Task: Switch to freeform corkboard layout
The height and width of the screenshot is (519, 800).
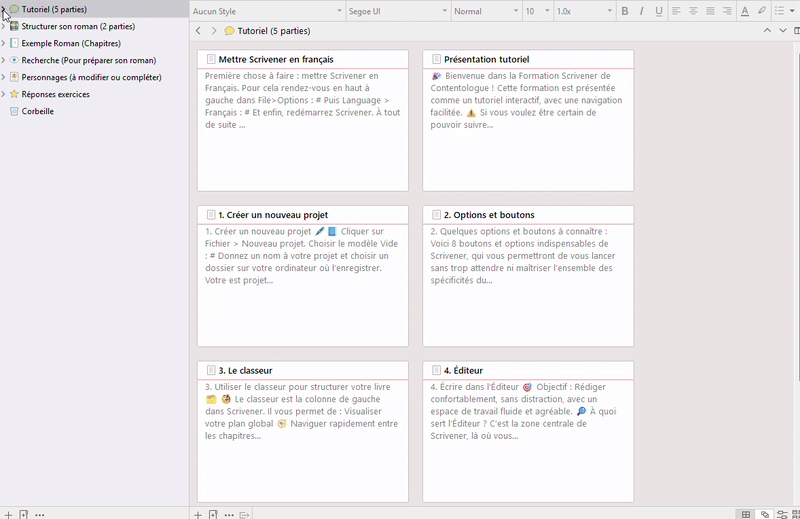Action: pyautogui.click(x=764, y=514)
